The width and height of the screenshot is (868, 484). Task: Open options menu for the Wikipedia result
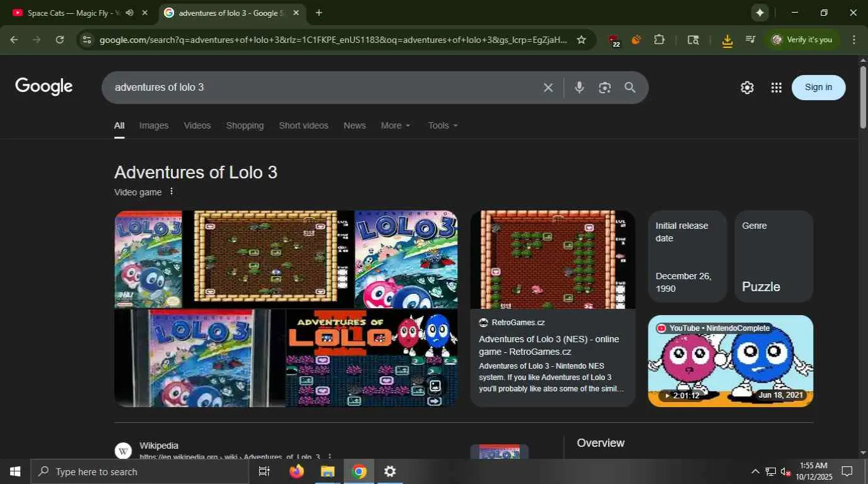[329, 457]
